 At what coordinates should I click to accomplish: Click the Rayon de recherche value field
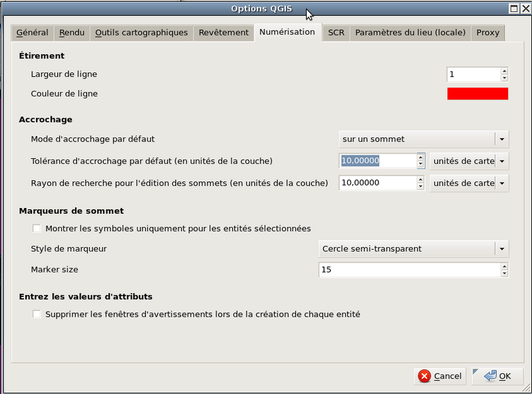click(x=378, y=183)
